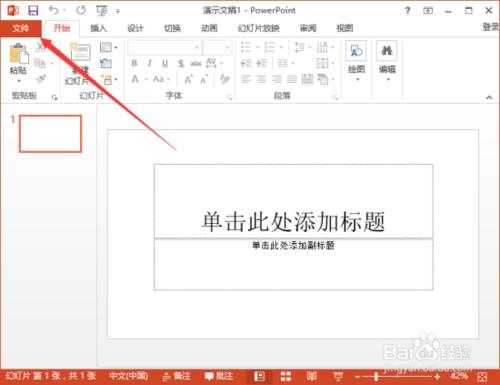Click the Text Direction icon
Viewport: 500px width, 385px height.
(322, 47)
